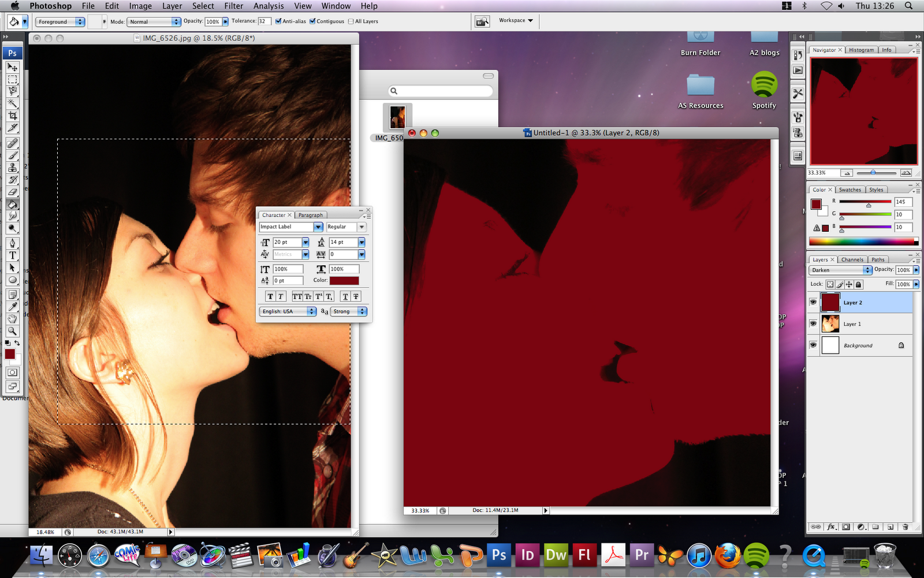Switch to the Histogram tab

(862, 50)
